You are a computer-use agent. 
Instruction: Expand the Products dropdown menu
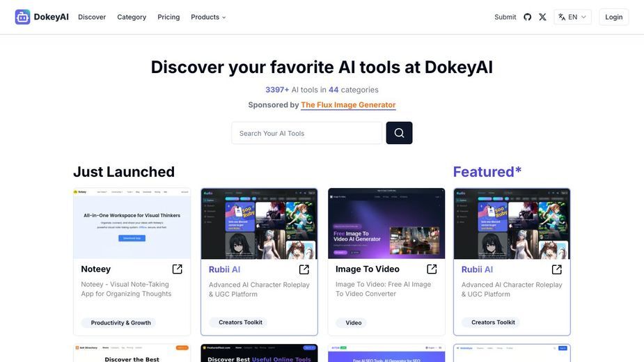coord(208,17)
